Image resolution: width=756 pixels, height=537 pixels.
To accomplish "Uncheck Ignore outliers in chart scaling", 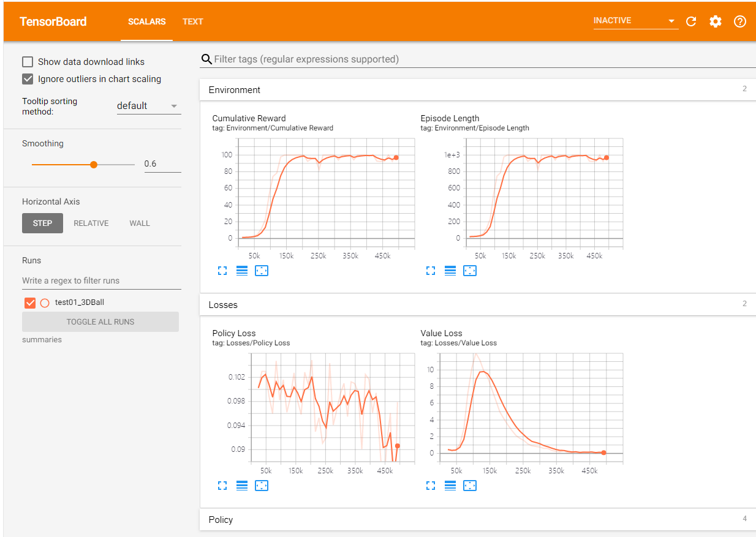I will tap(28, 79).
